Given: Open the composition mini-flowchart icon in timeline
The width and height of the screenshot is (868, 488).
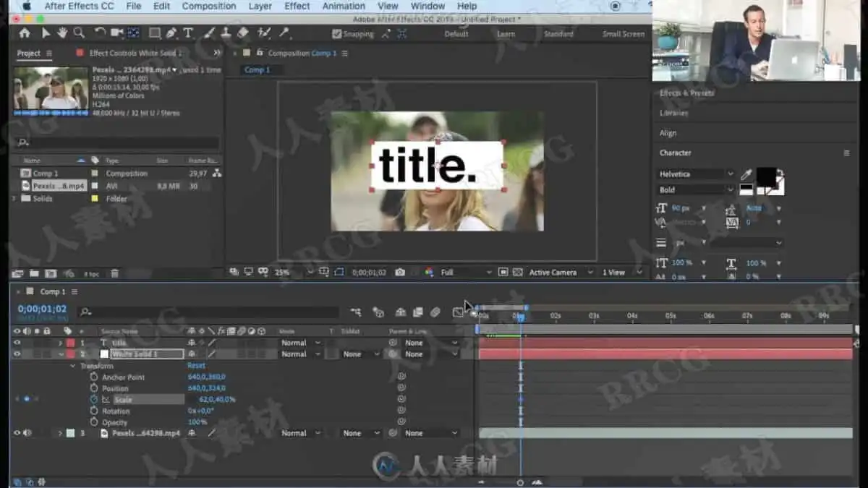Looking at the screenshot, I should 356,312.
